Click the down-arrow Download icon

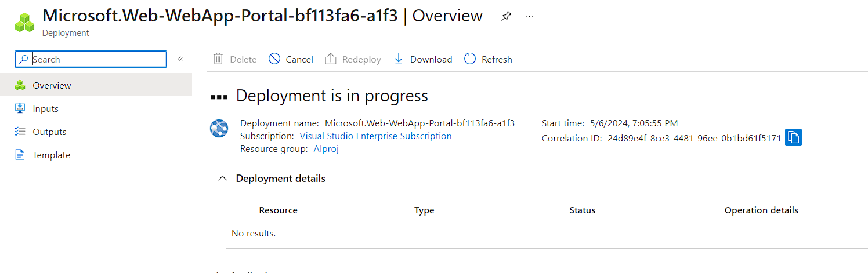(x=399, y=59)
